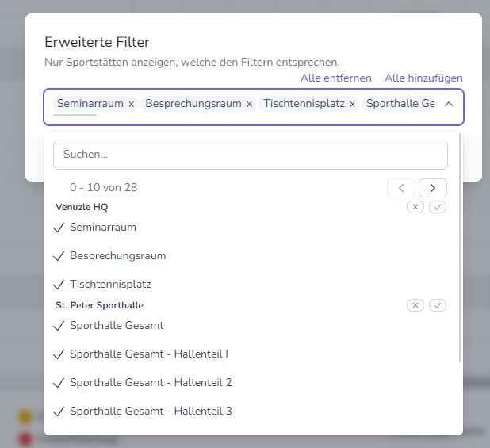
Task: Remove the Tischtennisplatz tag chip
Action: (x=352, y=104)
